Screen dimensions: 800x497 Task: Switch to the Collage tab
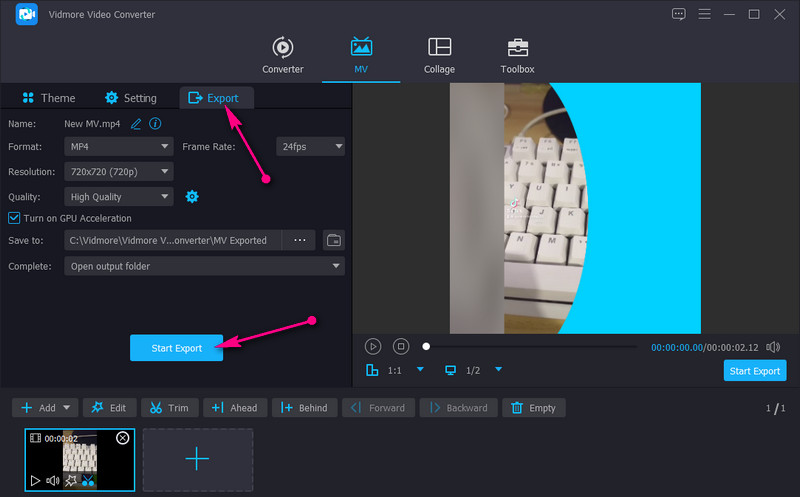click(439, 56)
